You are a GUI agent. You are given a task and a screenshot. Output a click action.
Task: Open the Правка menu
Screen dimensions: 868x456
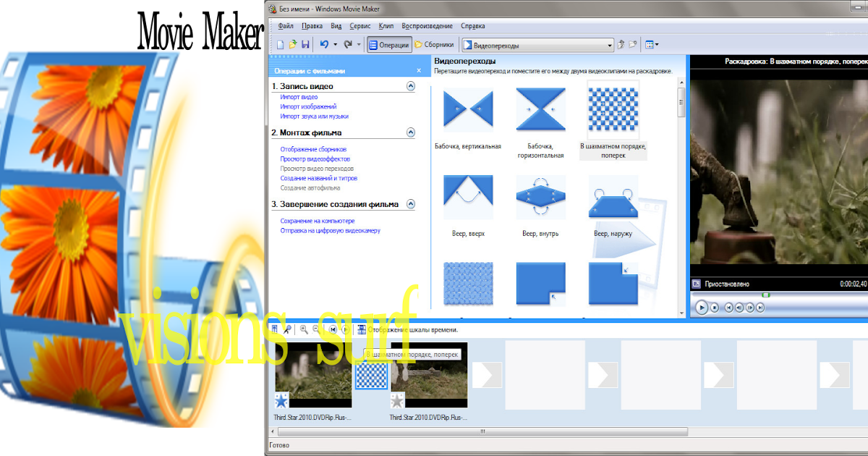312,25
